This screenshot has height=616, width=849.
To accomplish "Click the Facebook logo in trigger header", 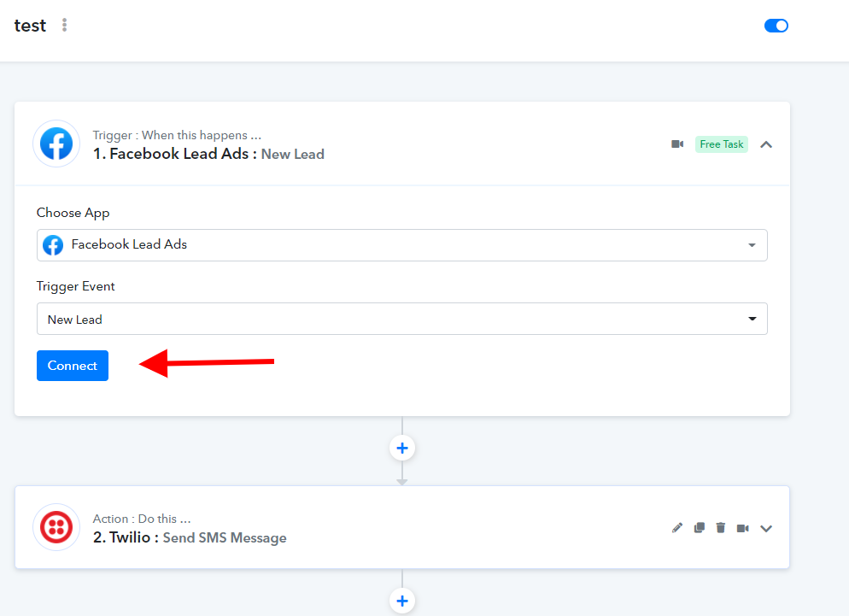I will (x=56, y=144).
